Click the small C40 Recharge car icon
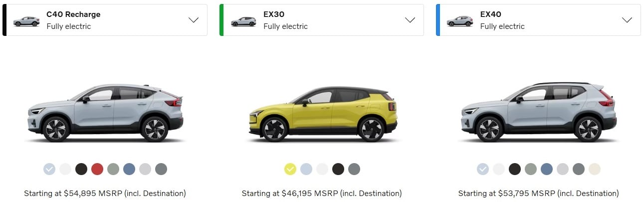Screen dimensions: 644x202 pyautogui.click(x=26, y=21)
